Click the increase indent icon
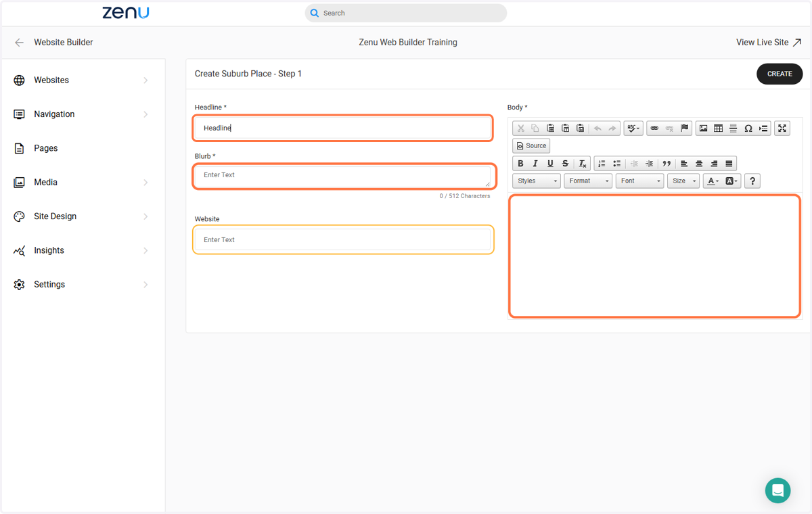 [649, 164]
